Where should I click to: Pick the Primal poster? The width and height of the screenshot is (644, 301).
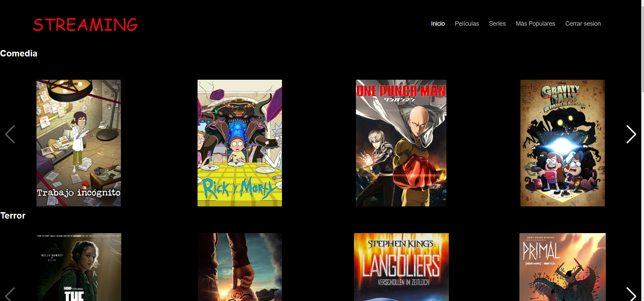(562, 267)
